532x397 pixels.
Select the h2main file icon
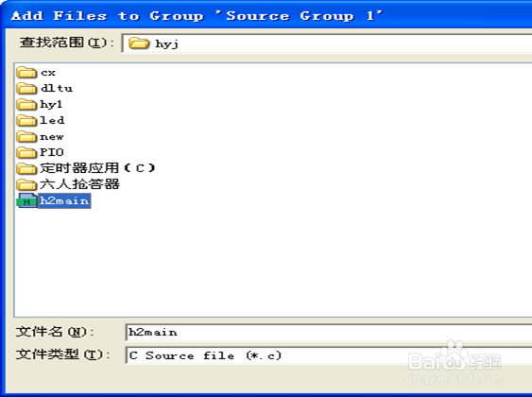[26, 200]
